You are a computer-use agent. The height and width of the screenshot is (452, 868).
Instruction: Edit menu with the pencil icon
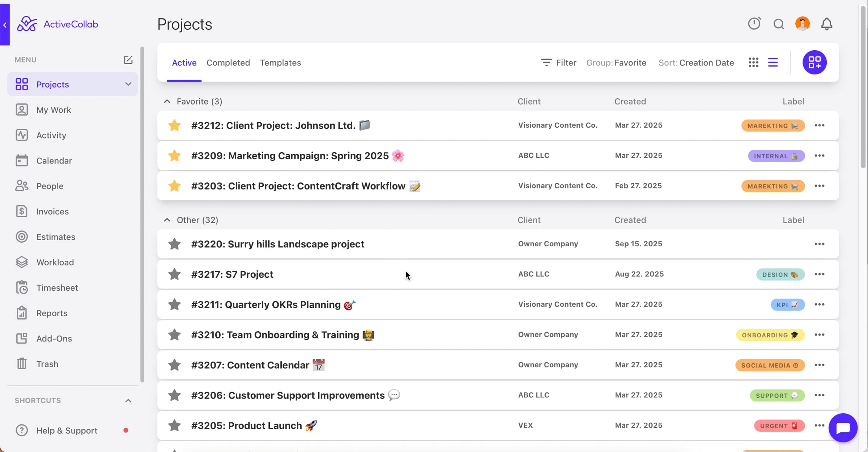(128, 60)
